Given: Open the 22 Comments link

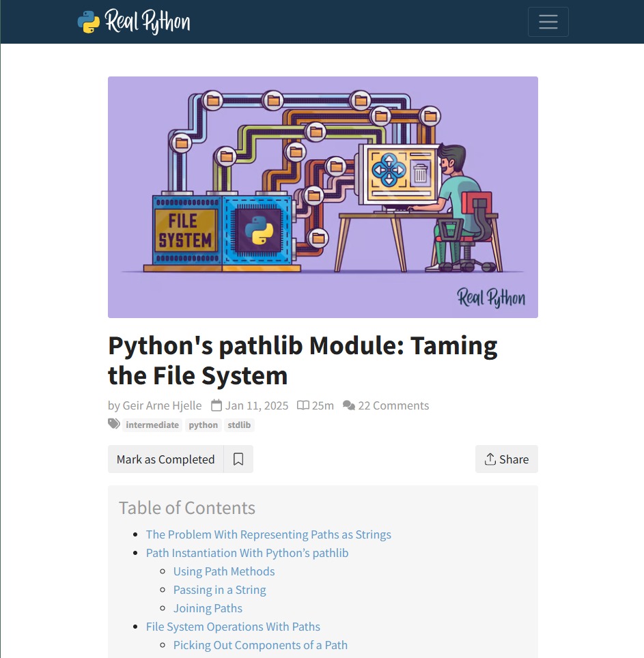Looking at the screenshot, I should coord(393,405).
